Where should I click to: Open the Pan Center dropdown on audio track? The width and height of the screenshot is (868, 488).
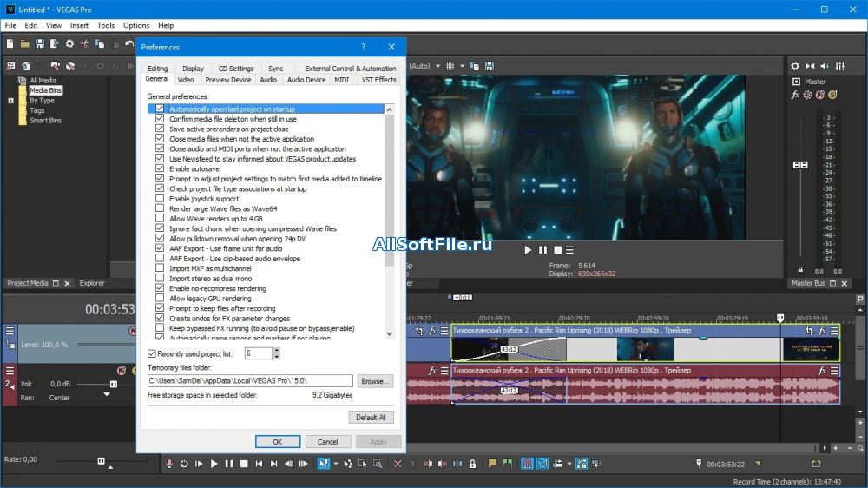[x=106, y=394]
